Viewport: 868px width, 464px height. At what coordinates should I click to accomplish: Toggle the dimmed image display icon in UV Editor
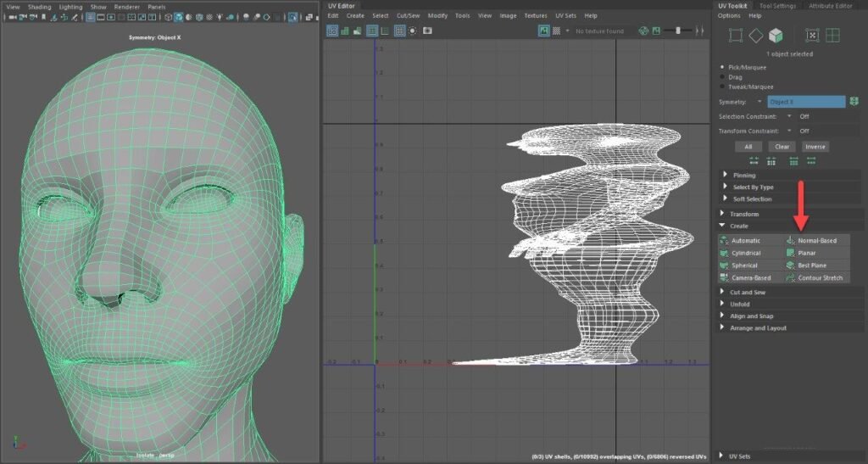[x=655, y=31]
